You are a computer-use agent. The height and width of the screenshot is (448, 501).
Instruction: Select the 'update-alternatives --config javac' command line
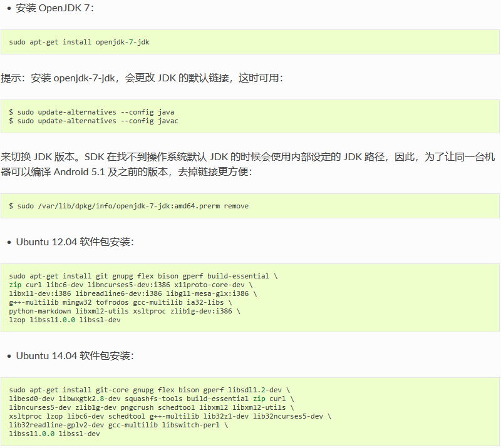pyautogui.click(x=93, y=121)
